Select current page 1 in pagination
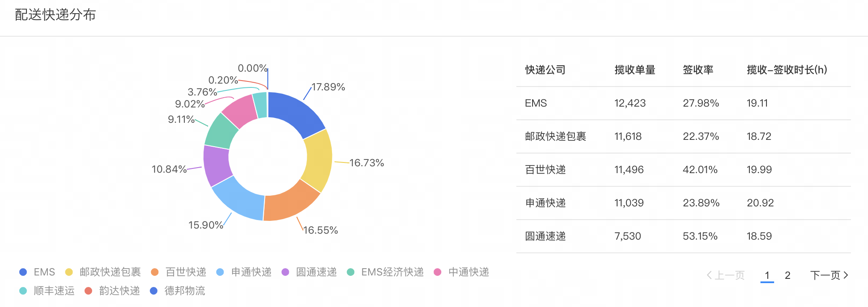This screenshot has width=868, height=307. (x=767, y=275)
